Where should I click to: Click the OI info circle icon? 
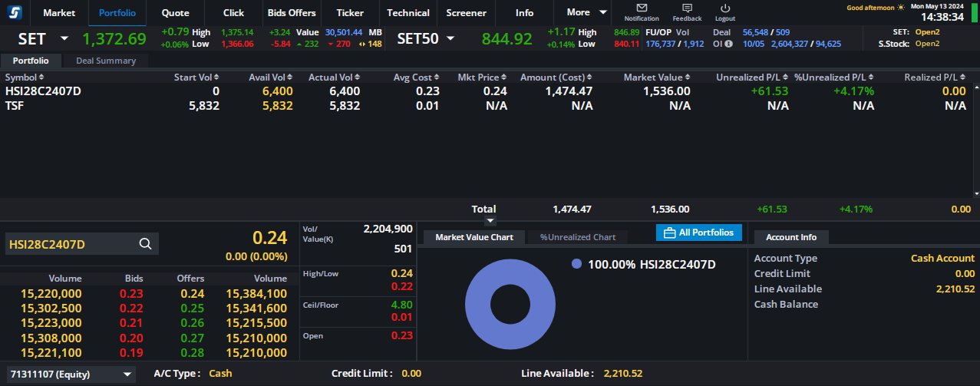[x=728, y=44]
